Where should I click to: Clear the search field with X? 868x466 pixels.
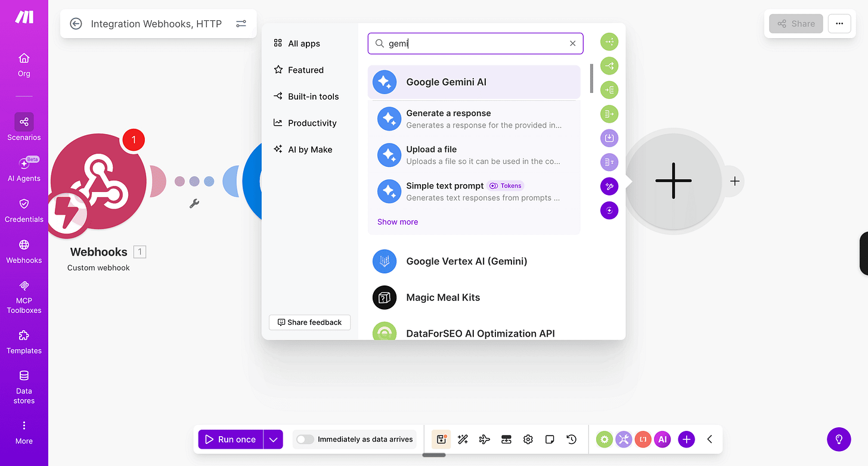[x=573, y=44]
